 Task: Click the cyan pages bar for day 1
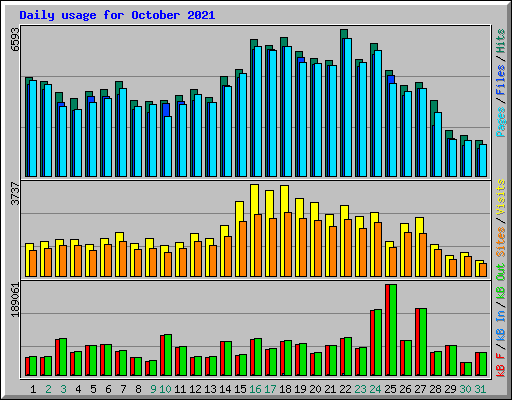(x=33, y=128)
